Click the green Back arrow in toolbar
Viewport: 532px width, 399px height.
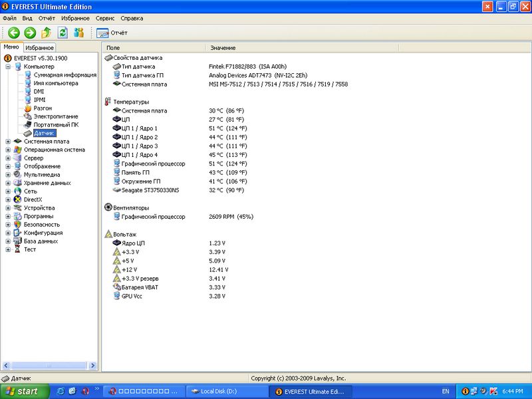pos(13,33)
